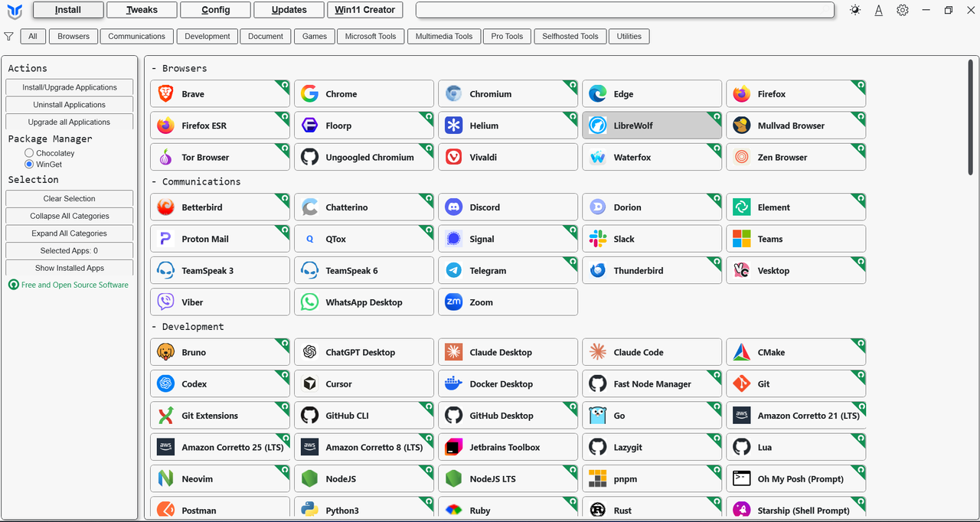
Task: Open font scaling with the A icon
Action: coord(879,10)
